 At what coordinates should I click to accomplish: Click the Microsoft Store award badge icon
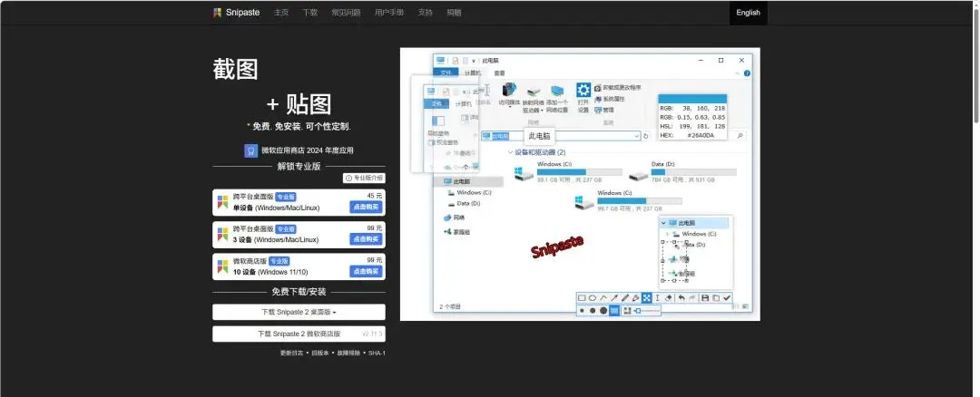click(x=250, y=150)
